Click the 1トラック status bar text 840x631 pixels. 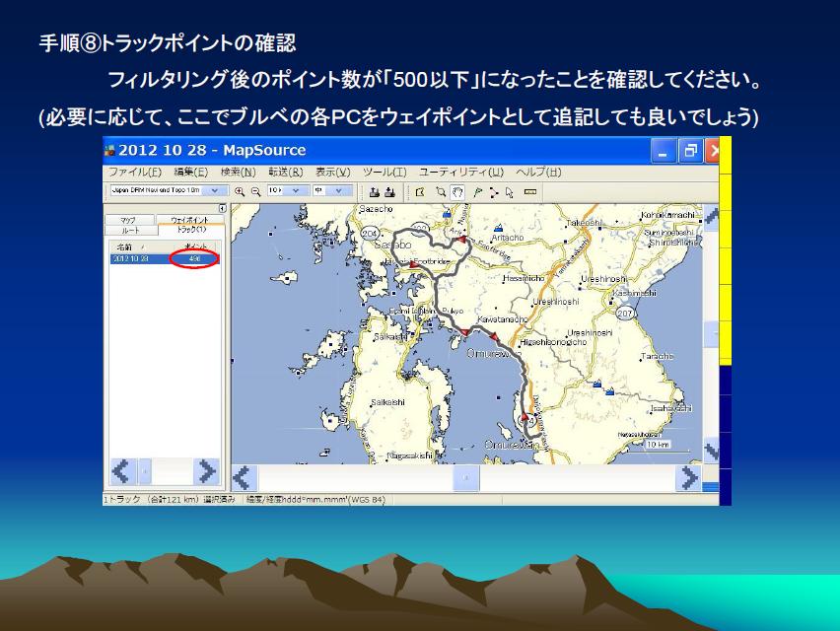(x=170, y=500)
